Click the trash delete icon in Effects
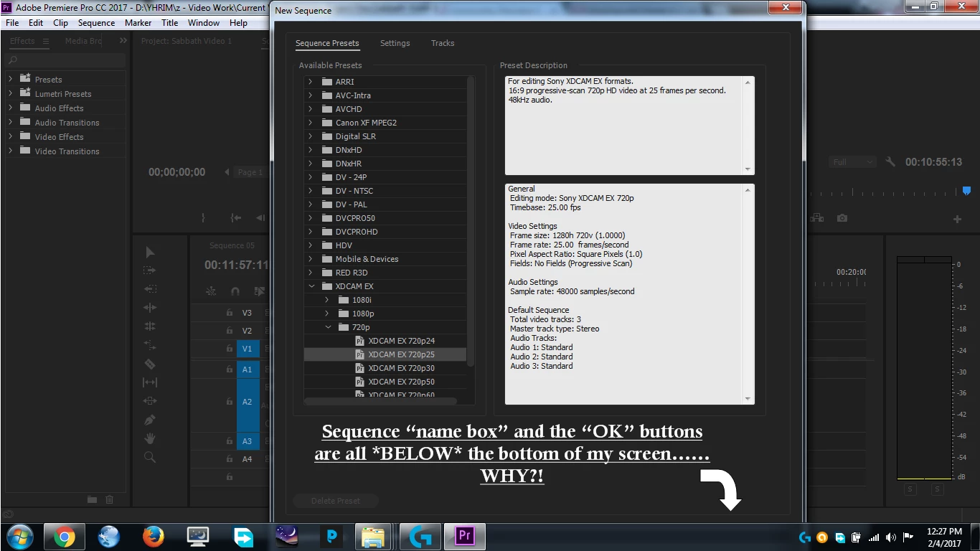The width and height of the screenshot is (980, 551). point(109,499)
